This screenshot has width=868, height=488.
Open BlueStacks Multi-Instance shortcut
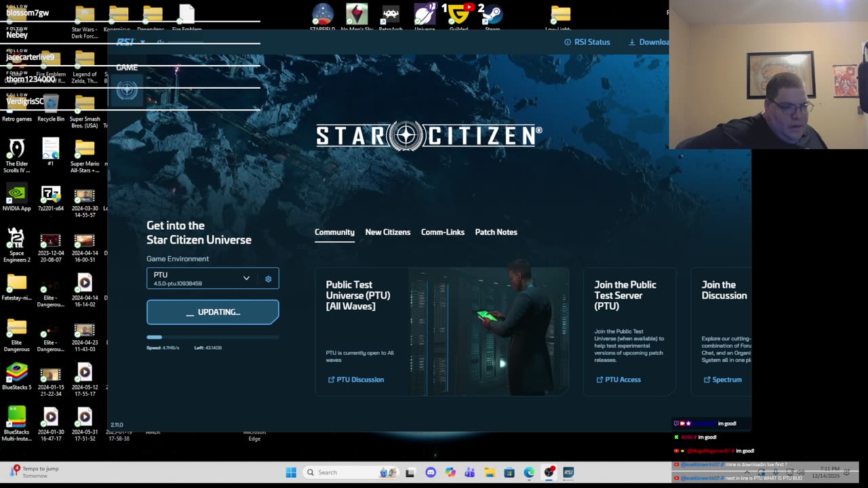17,424
